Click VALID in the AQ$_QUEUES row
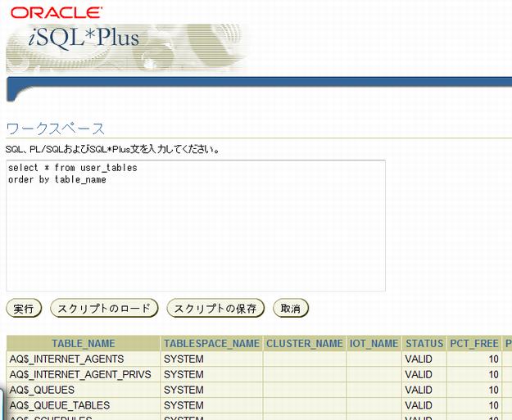This screenshot has width=512, height=420. pyautogui.click(x=419, y=390)
